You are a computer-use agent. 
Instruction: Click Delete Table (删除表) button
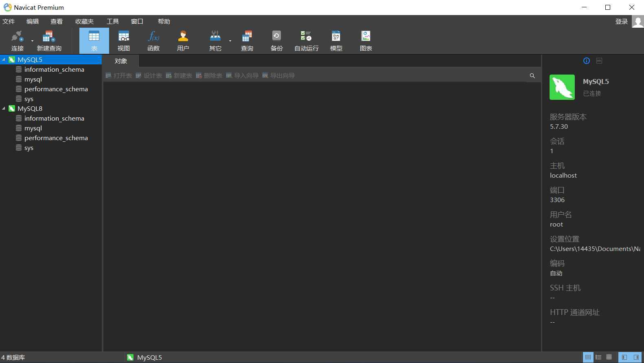coord(209,75)
